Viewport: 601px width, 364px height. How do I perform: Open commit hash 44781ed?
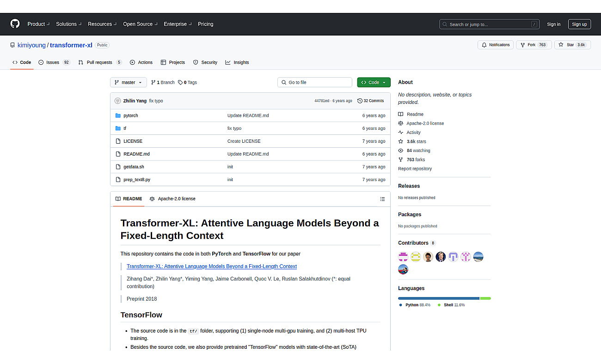[322, 101]
